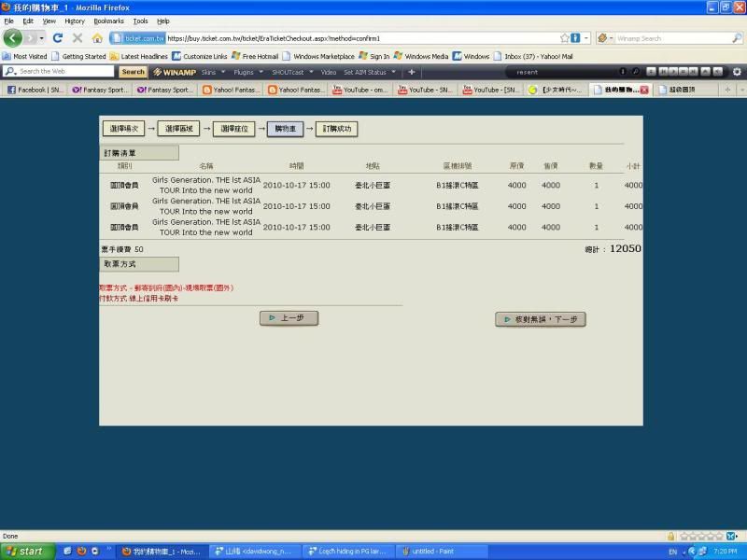This screenshot has height=560, width=747.
Task: Click the Most Visited bookmark
Action: 25,56
